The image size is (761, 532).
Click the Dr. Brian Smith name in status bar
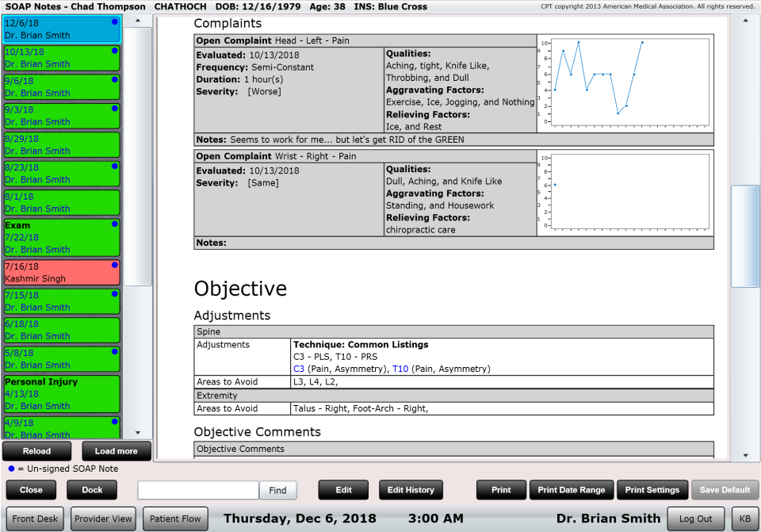point(608,519)
